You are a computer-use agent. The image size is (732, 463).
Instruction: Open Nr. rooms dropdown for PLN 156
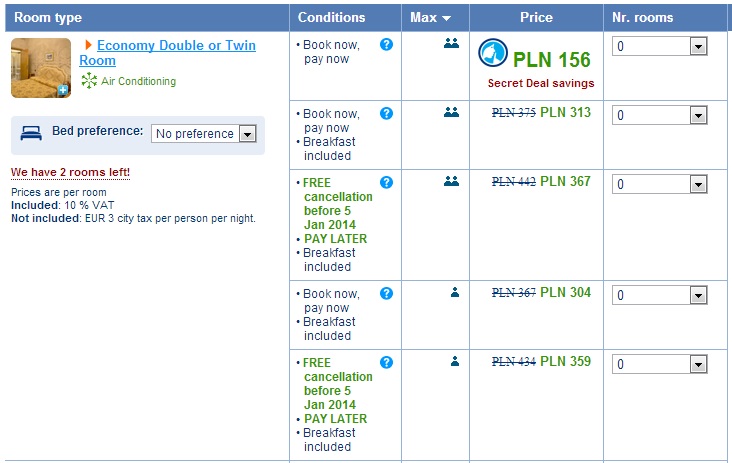pos(659,46)
